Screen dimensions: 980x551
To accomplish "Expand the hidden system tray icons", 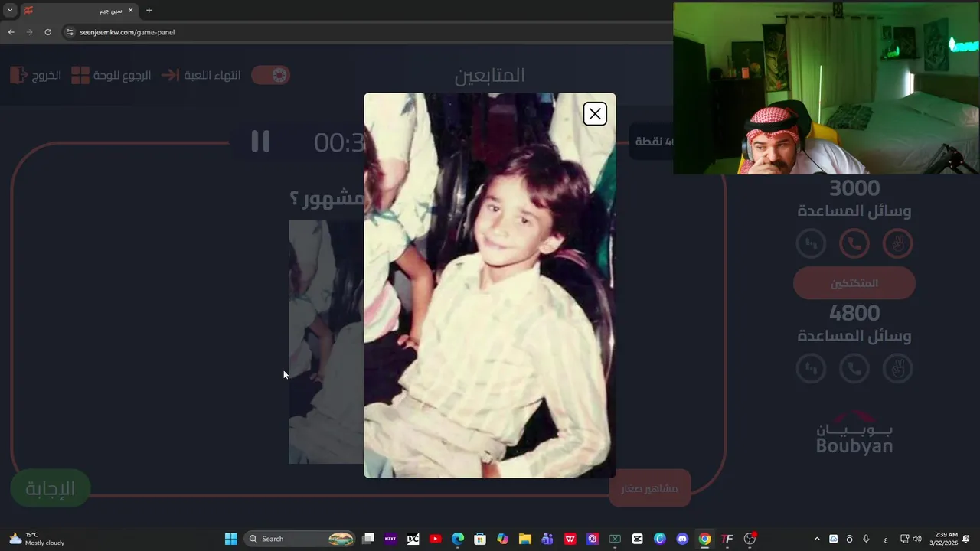I will pos(817,539).
